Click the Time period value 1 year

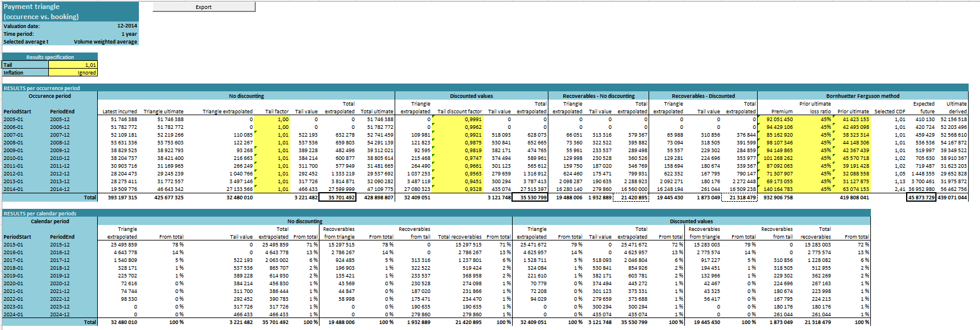(129, 34)
